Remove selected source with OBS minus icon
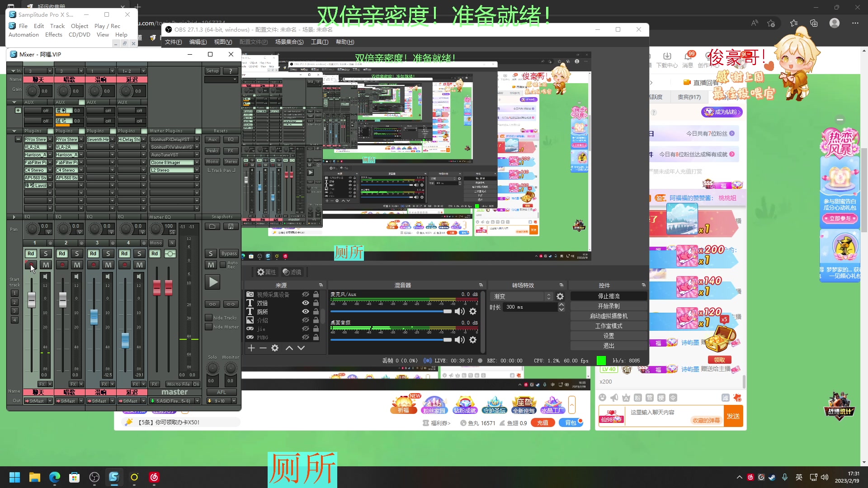This screenshot has width=868, height=488. click(x=263, y=348)
